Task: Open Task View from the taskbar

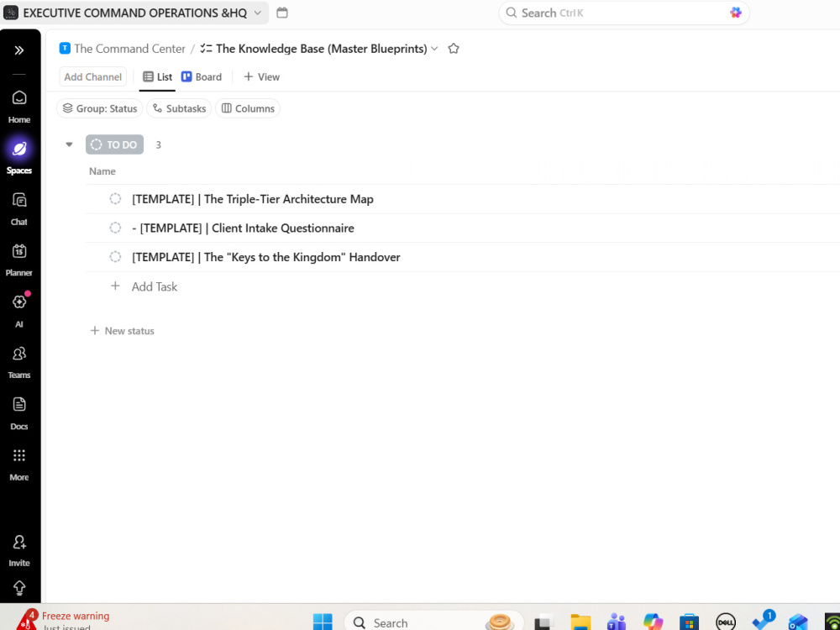Action: point(543,622)
